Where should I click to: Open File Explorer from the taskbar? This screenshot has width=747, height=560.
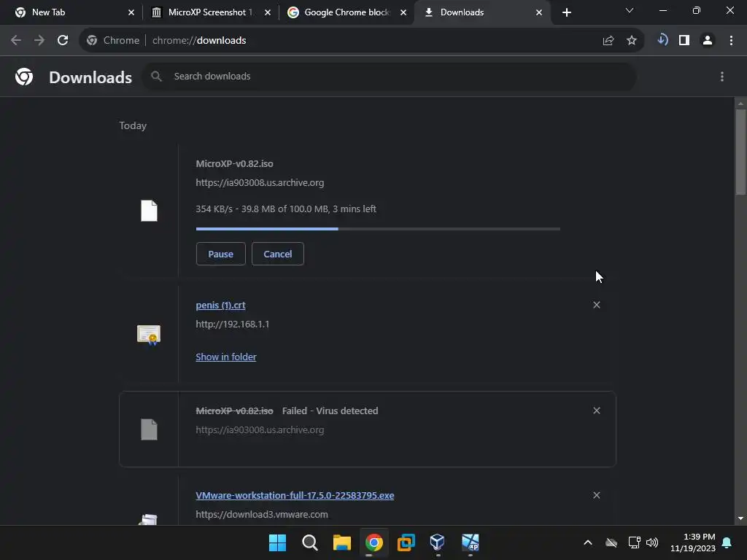(341, 542)
